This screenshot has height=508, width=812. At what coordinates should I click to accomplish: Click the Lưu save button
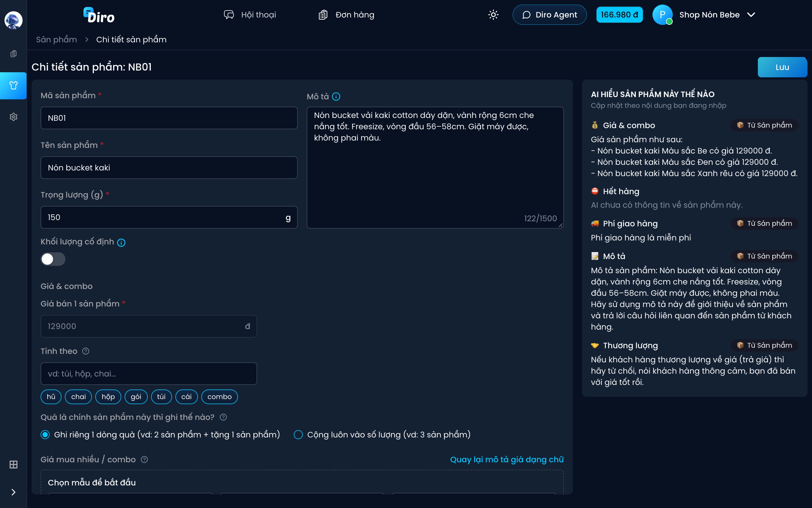coord(782,67)
